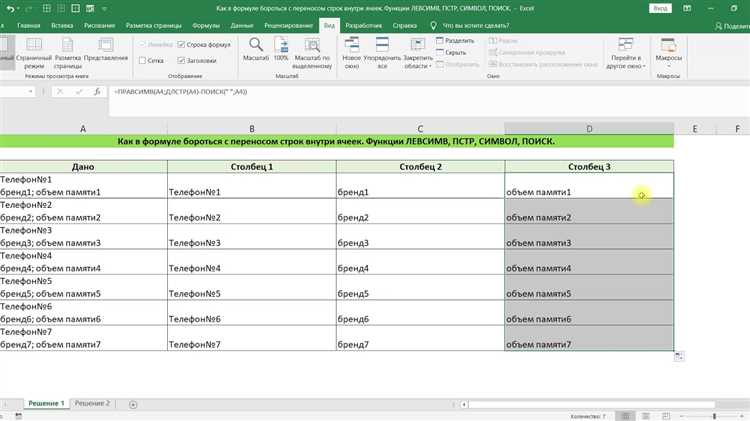Screen dimensions: 750x421
Task: Cancel the formula entry with the X icon
Action: (x=60, y=91)
